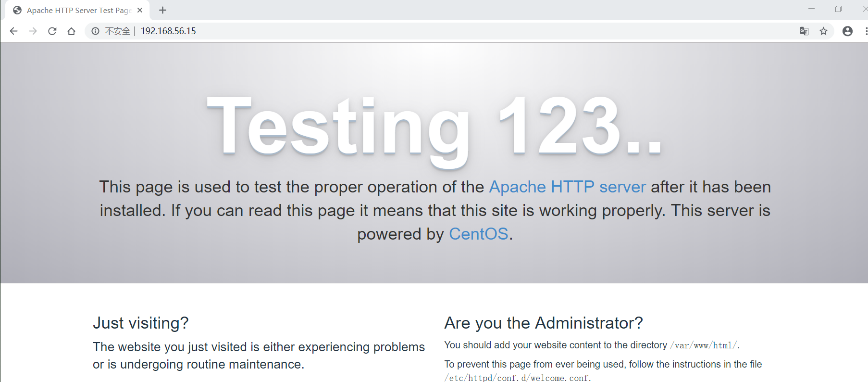Screen dimensions: 868x382
Task: Restore the browser window size
Action: 838,9
